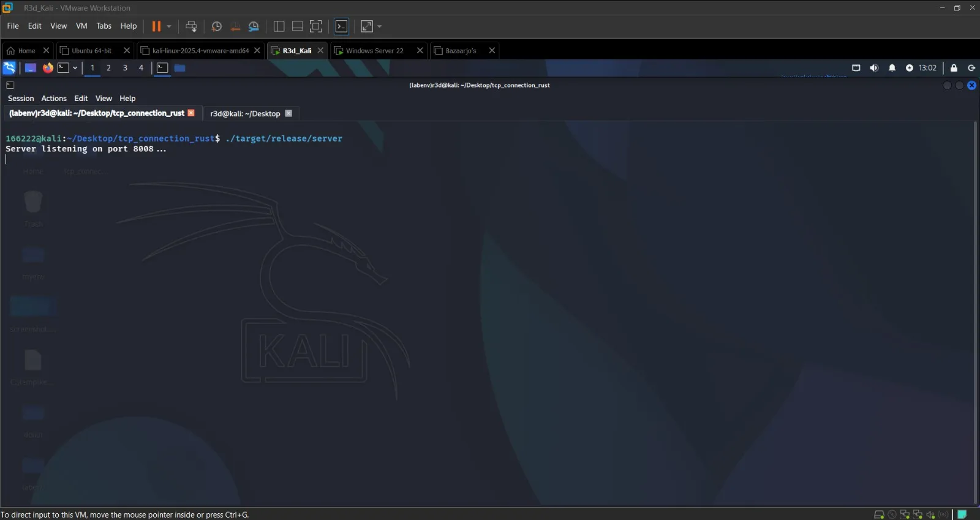The width and height of the screenshot is (980, 520).
Task: Open the power options dropdown beside pause
Action: (169, 26)
